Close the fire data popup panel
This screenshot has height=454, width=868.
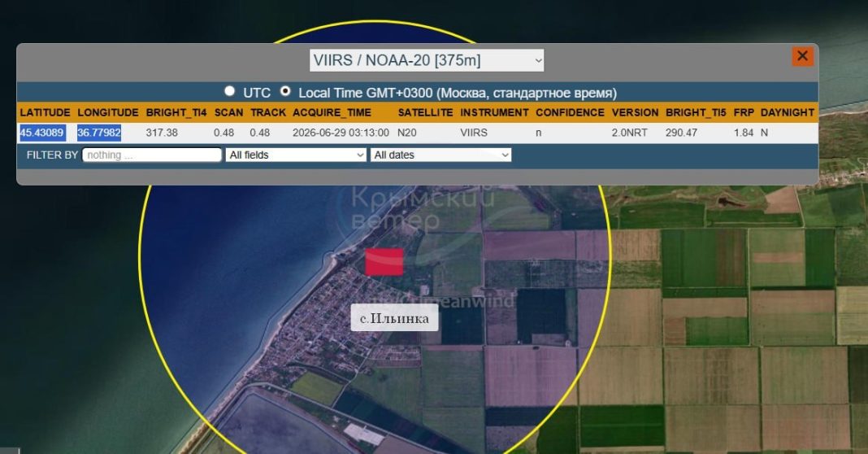pyautogui.click(x=802, y=56)
